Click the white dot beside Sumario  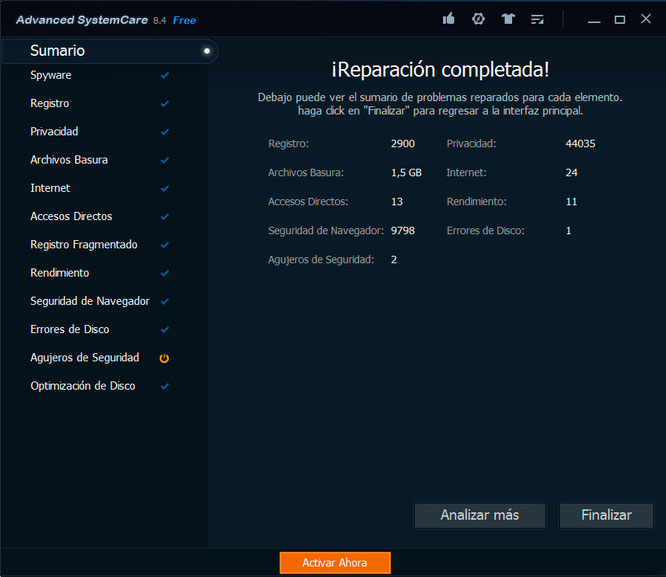[207, 51]
